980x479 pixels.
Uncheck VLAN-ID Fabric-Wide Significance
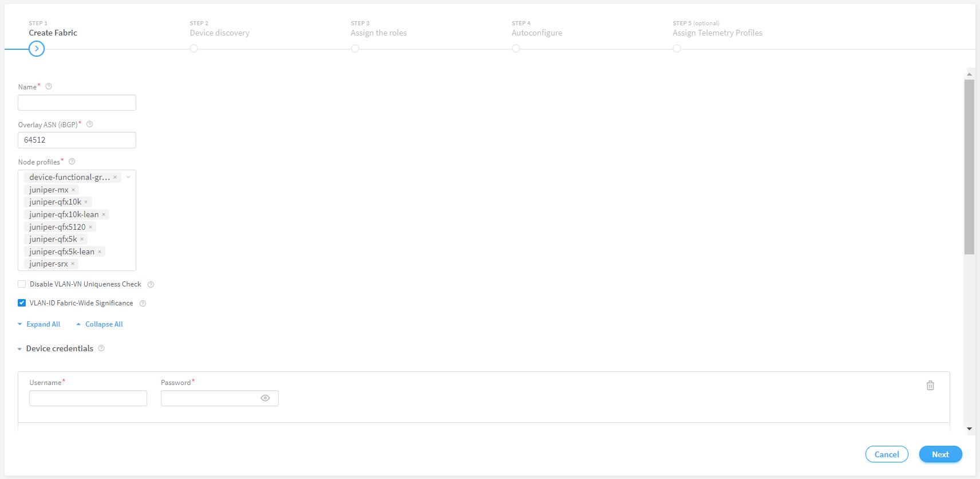click(x=22, y=303)
